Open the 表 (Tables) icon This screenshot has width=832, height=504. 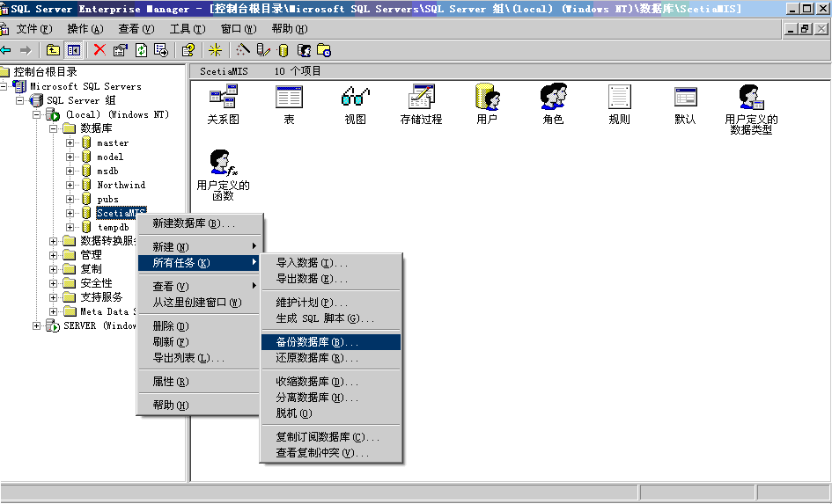click(289, 98)
